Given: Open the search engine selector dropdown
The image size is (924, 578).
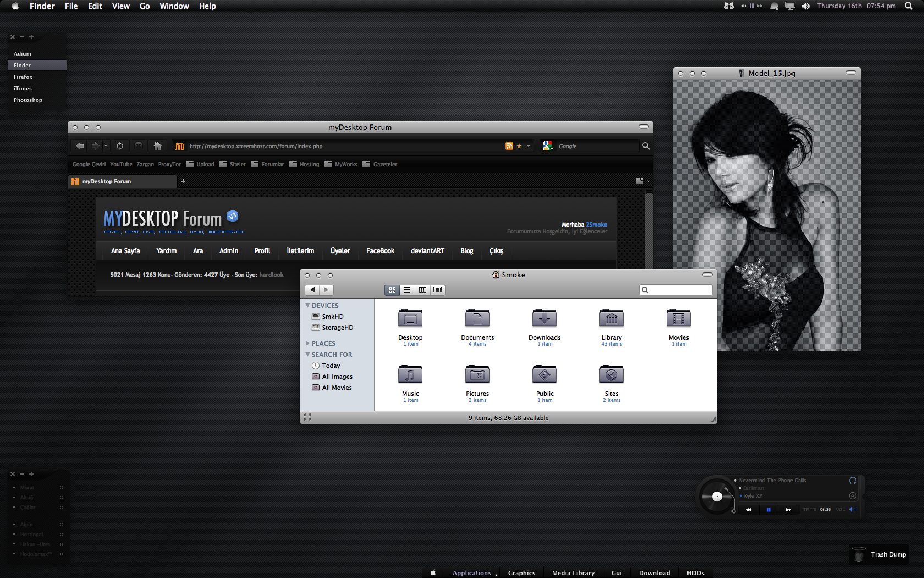Looking at the screenshot, I should (548, 146).
